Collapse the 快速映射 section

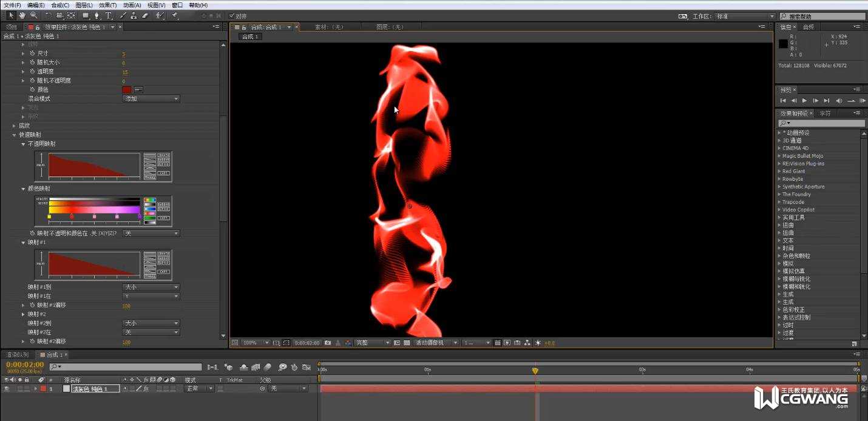click(15, 135)
